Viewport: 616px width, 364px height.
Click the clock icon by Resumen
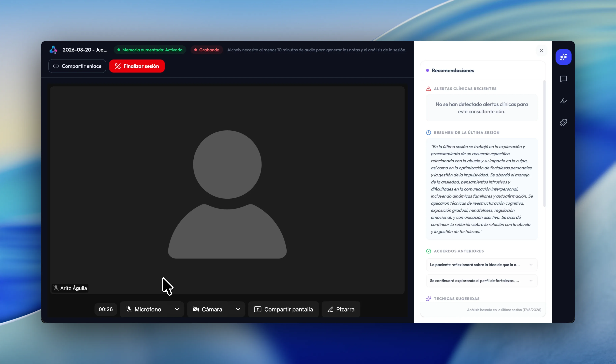(428, 132)
